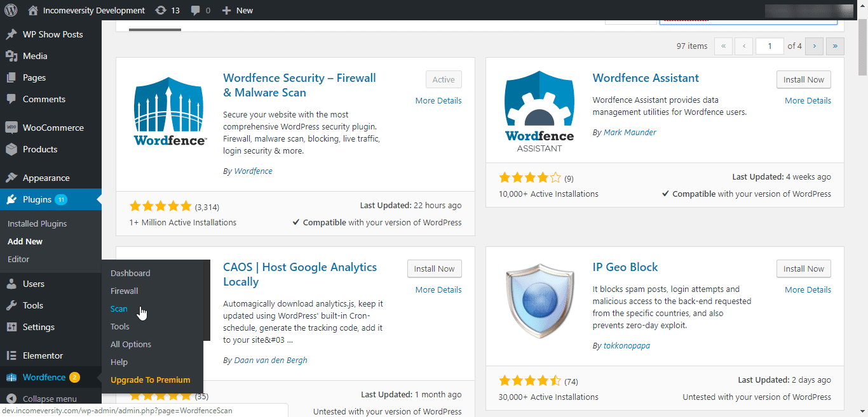
Task: Click the WP Show Posts pin icon
Action: (11, 34)
